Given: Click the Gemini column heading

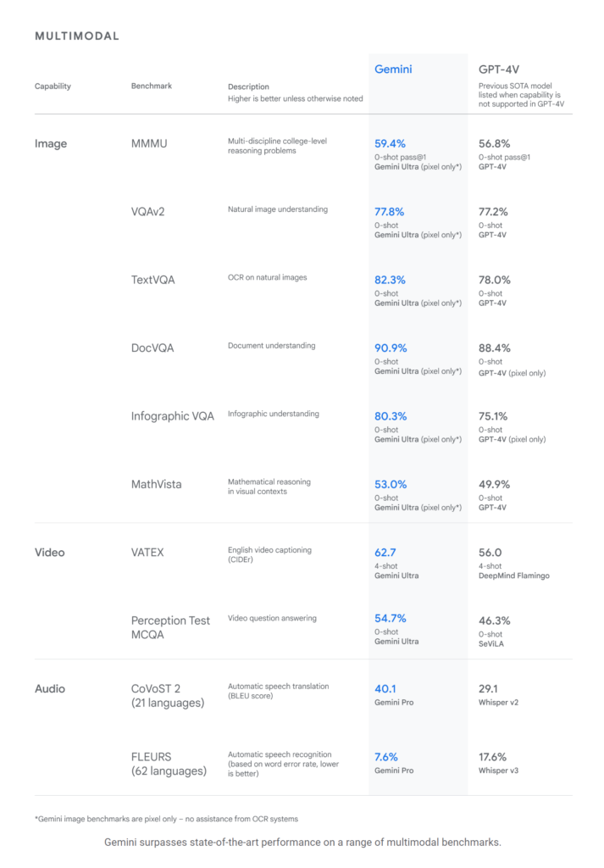Looking at the screenshot, I should pos(393,70).
